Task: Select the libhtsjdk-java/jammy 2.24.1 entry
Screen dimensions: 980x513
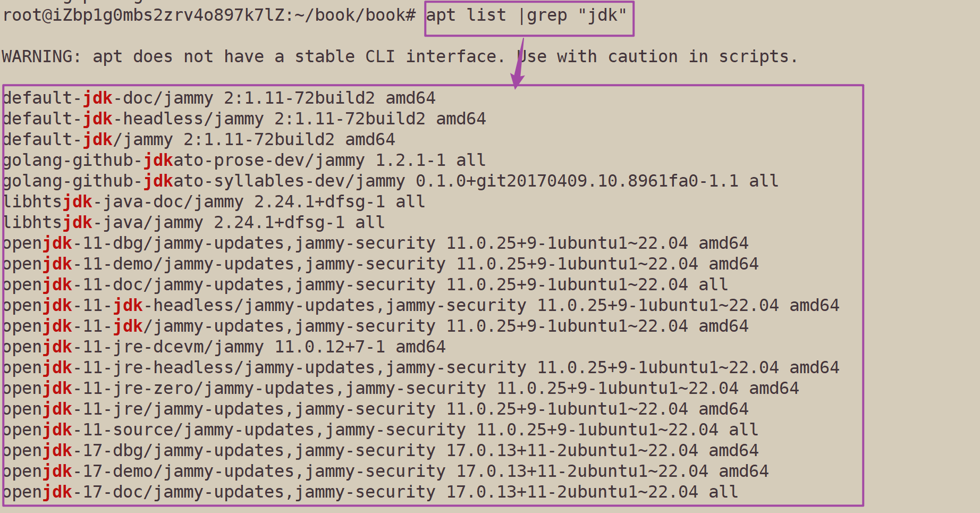Action: [x=193, y=223]
